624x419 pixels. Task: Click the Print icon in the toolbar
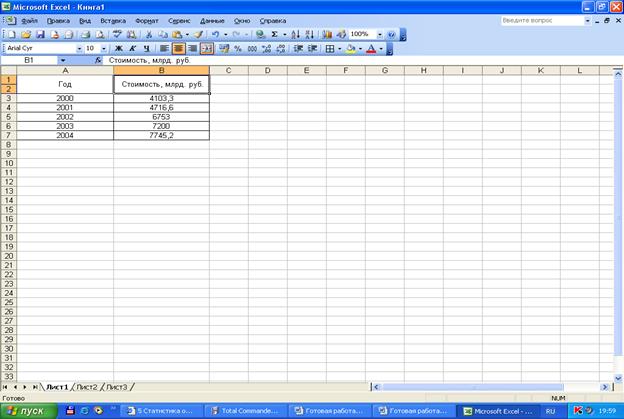(x=85, y=35)
